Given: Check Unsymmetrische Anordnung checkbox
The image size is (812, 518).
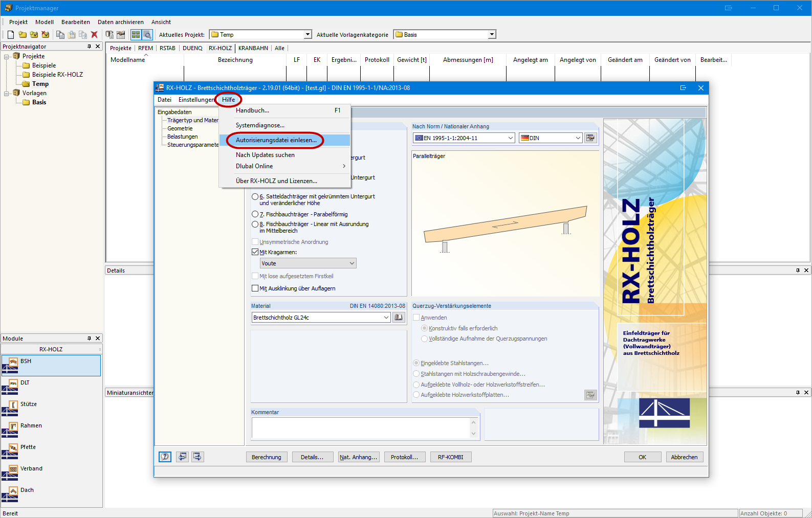Looking at the screenshot, I should pyautogui.click(x=255, y=242).
